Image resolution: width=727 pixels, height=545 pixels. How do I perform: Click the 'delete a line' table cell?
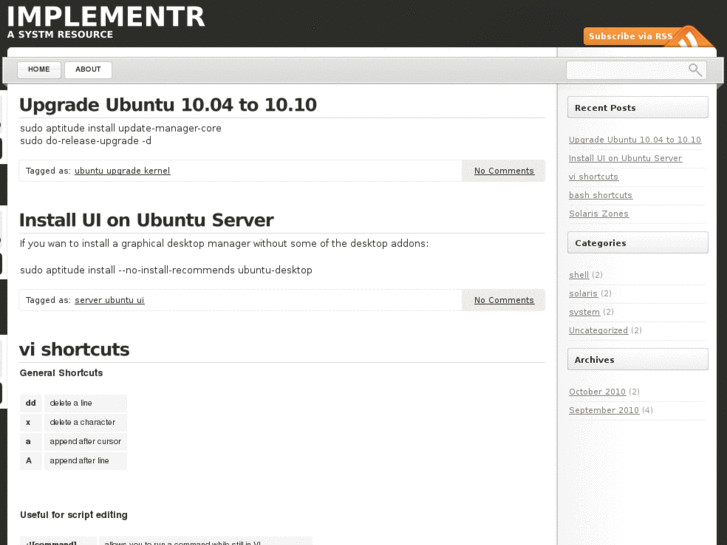85,403
